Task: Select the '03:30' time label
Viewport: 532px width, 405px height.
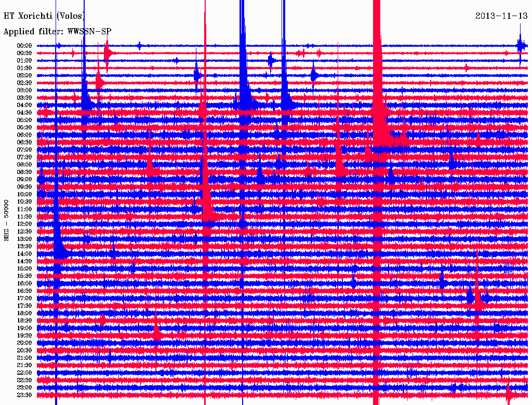Action: pyautogui.click(x=24, y=98)
